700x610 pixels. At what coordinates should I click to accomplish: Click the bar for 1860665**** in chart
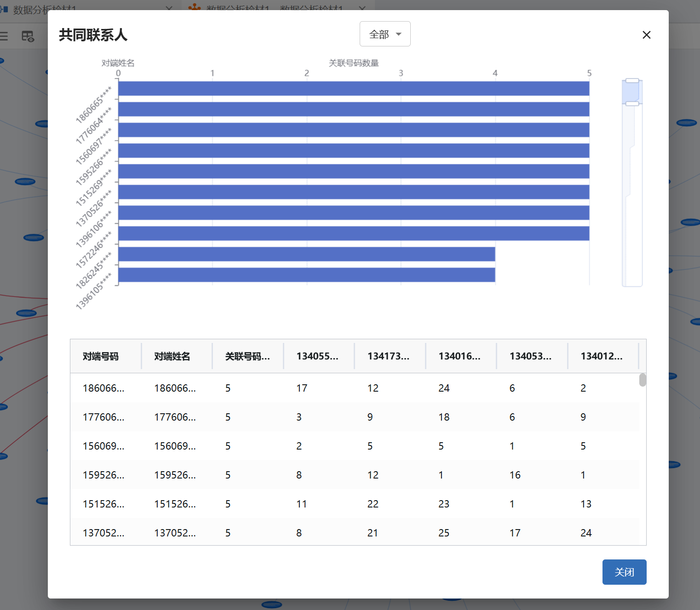click(353, 89)
